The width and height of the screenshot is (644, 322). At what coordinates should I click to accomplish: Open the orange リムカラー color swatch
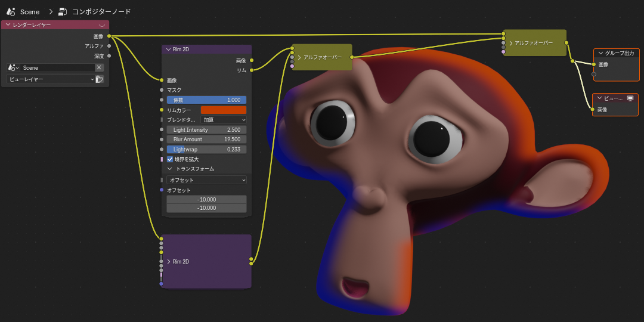[x=224, y=110]
